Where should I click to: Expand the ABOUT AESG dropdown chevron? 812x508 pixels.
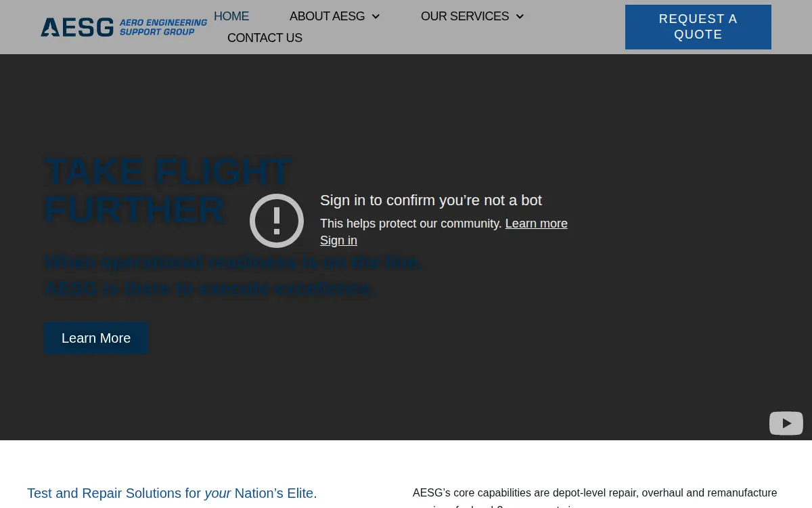[376, 17]
